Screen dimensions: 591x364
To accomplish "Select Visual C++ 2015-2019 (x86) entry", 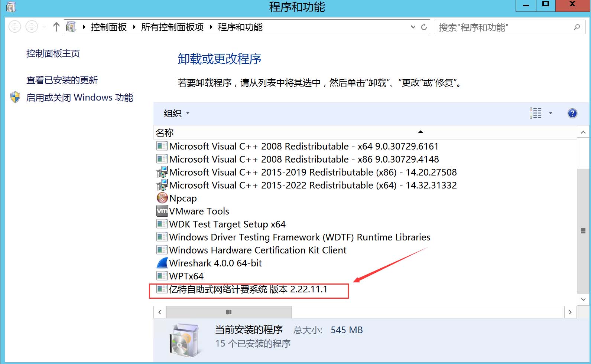I will click(x=306, y=172).
